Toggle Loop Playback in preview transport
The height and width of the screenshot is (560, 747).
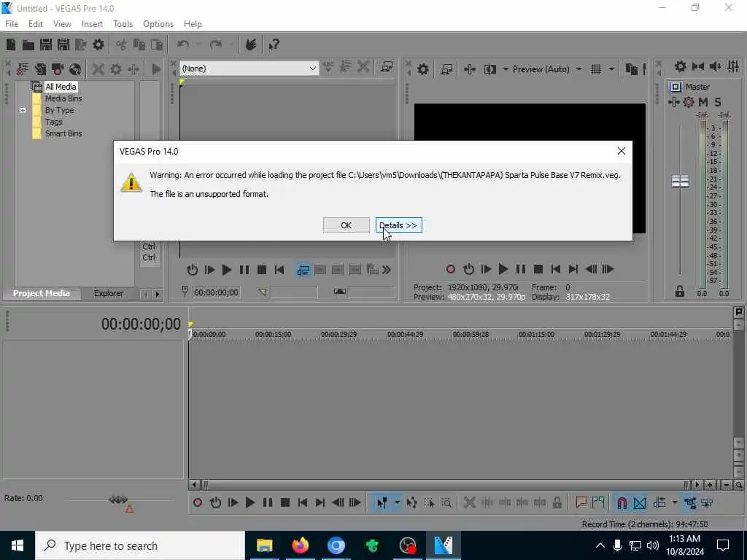pyautogui.click(x=468, y=269)
